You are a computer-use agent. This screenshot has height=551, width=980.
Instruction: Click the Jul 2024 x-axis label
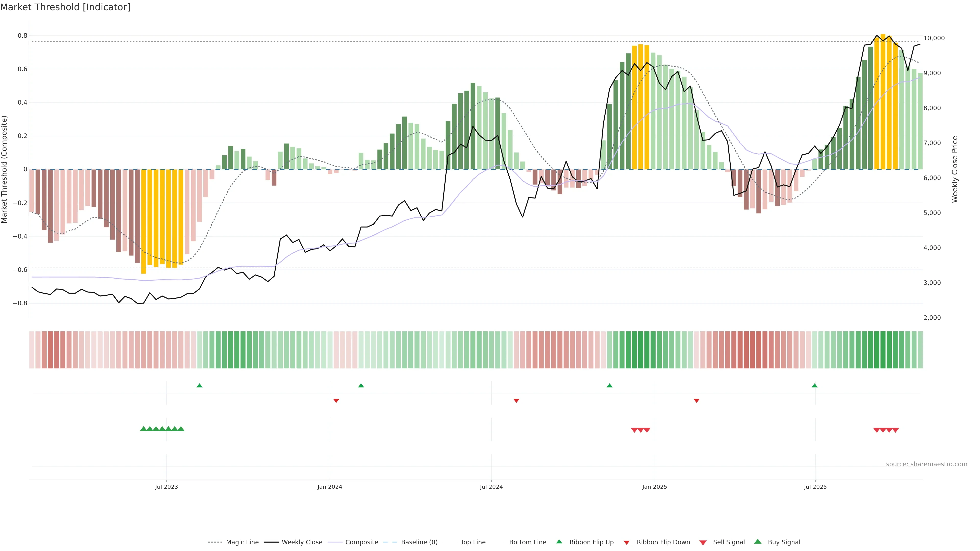coord(491,487)
